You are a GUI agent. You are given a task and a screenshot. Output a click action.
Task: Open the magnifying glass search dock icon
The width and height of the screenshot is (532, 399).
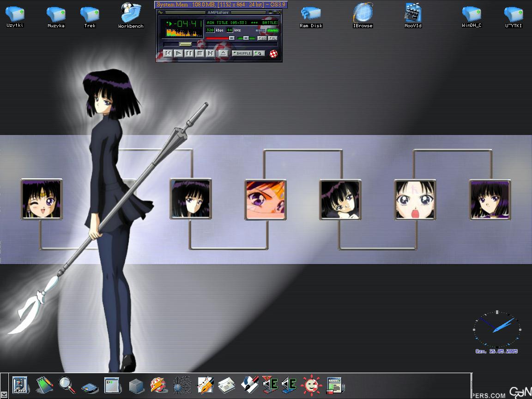coord(67,385)
